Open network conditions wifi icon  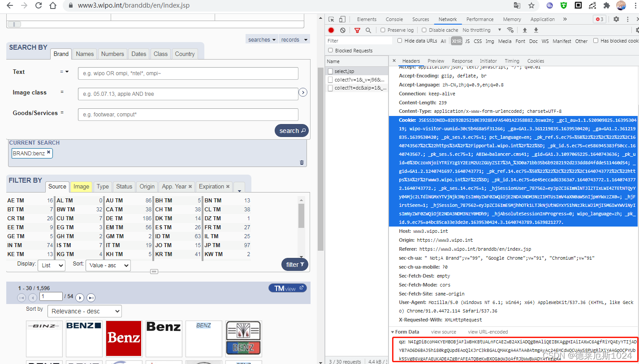click(510, 30)
